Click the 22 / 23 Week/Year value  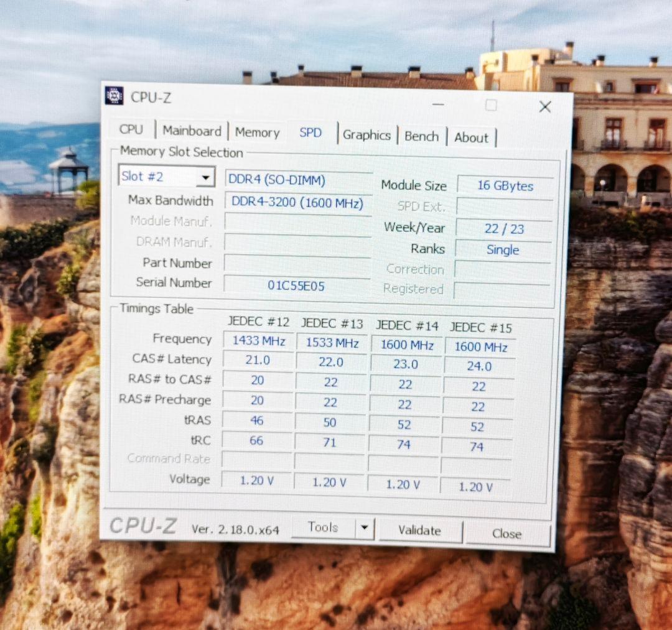[504, 228]
